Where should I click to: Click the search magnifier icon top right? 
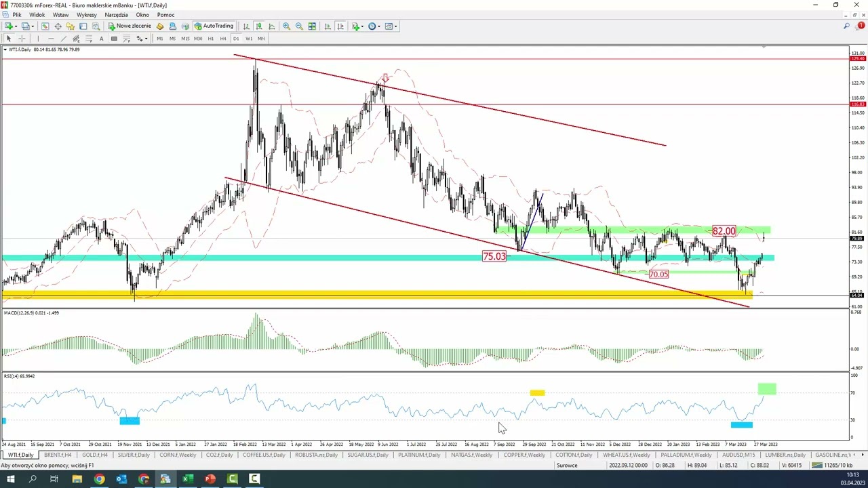coord(846,26)
